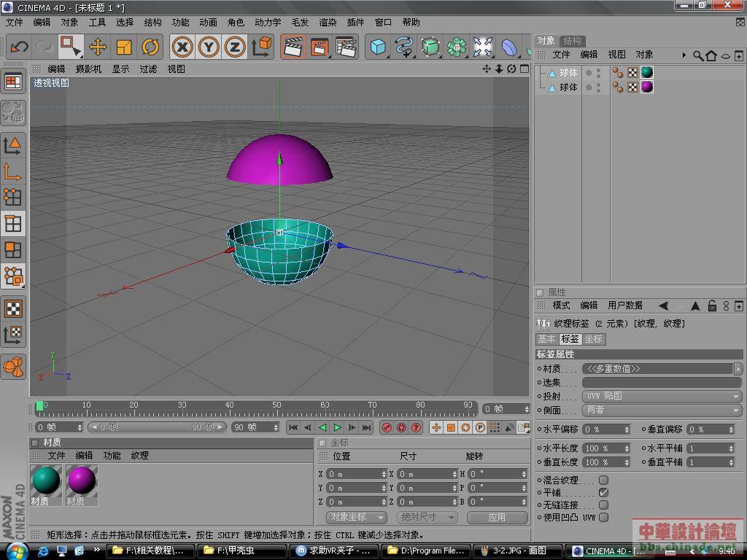
Task: Render to picture viewer icon
Action: pos(320,47)
